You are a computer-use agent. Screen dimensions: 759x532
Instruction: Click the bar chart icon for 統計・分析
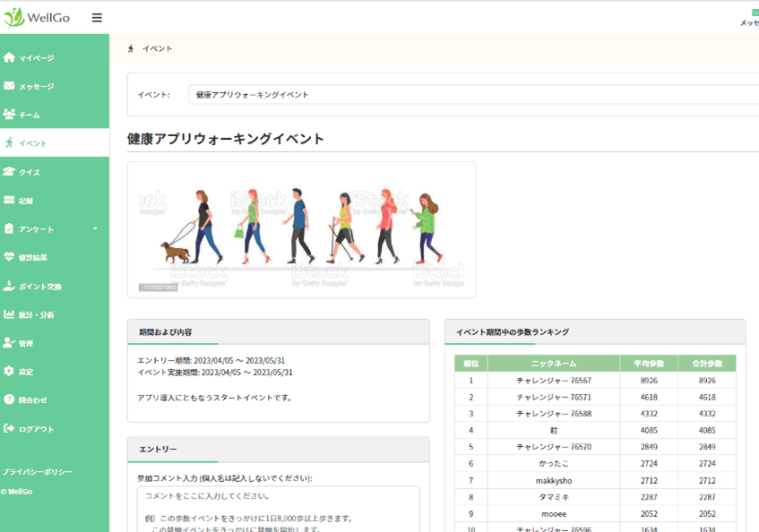pos(9,314)
